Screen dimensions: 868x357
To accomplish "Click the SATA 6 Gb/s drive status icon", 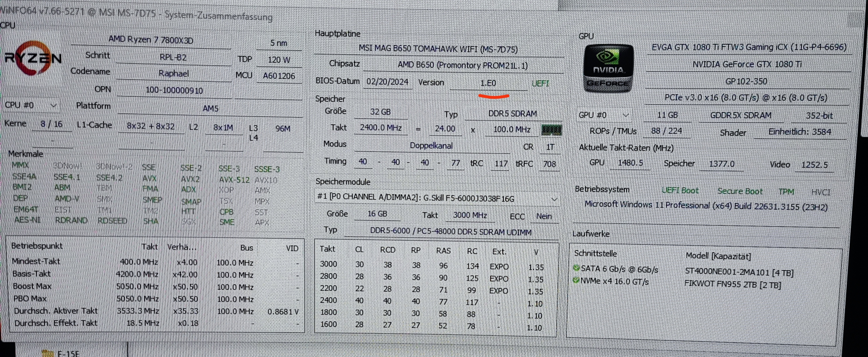I will pyautogui.click(x=576, y=268).
